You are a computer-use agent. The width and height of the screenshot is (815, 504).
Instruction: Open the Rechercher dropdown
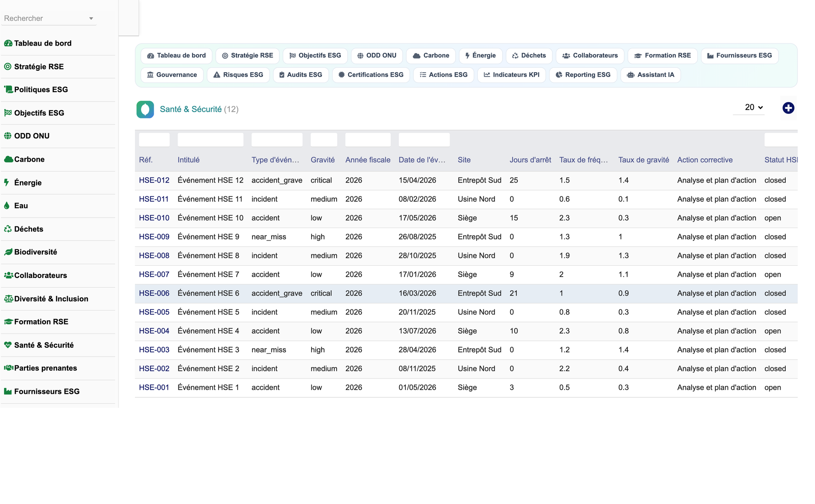[x=49, y=18]
